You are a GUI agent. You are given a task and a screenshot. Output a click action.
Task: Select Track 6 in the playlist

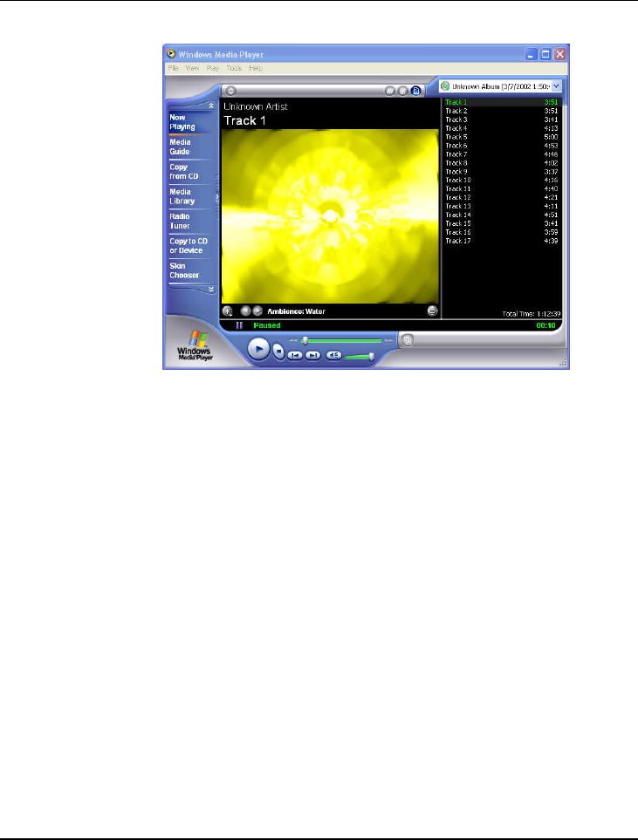[501, 145]
